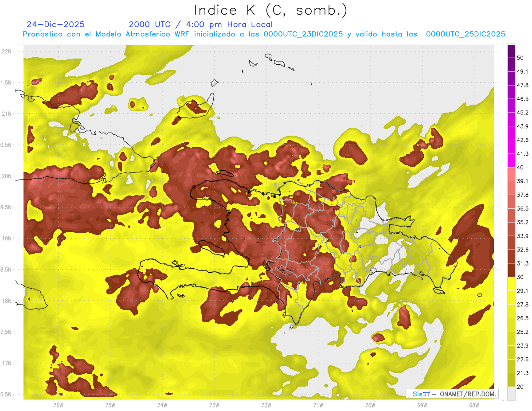Click the legend value '21.3'
This screenshot has height=411, width=532.
pos(523,373)
